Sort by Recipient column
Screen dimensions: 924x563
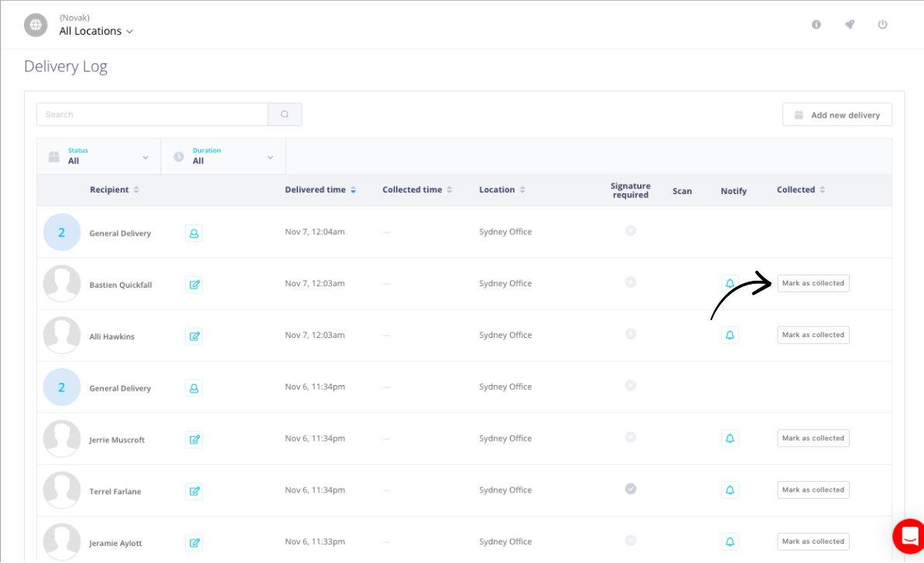115,189
